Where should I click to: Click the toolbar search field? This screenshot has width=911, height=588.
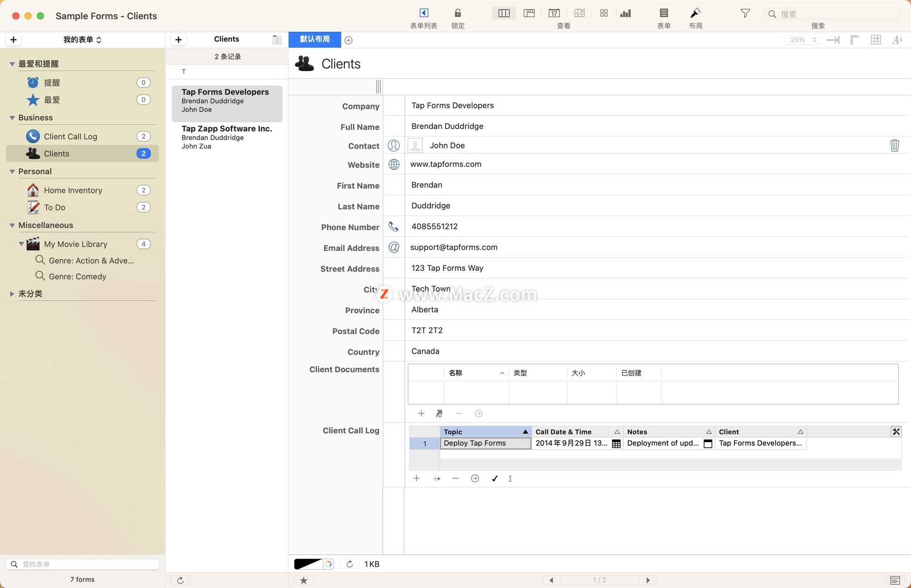coord(833,14)
